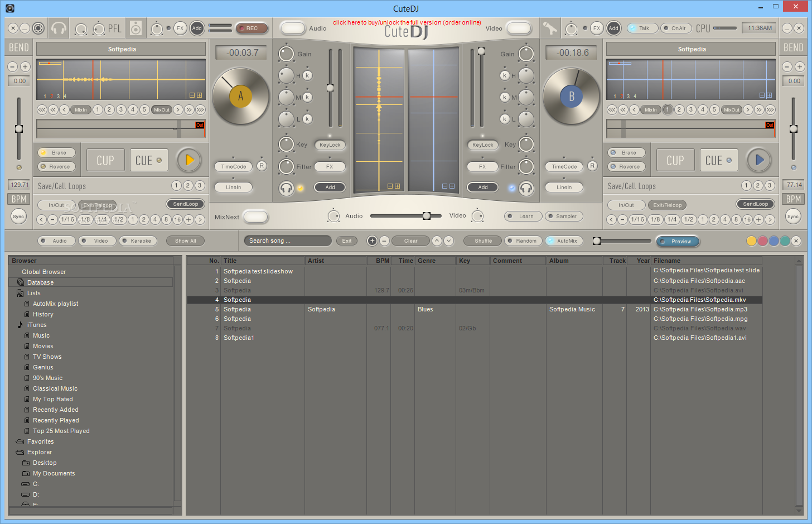Viewport: 812px width, 524px height.
Task: Toggle Random playback mode
Action: [x=523, y=241]
